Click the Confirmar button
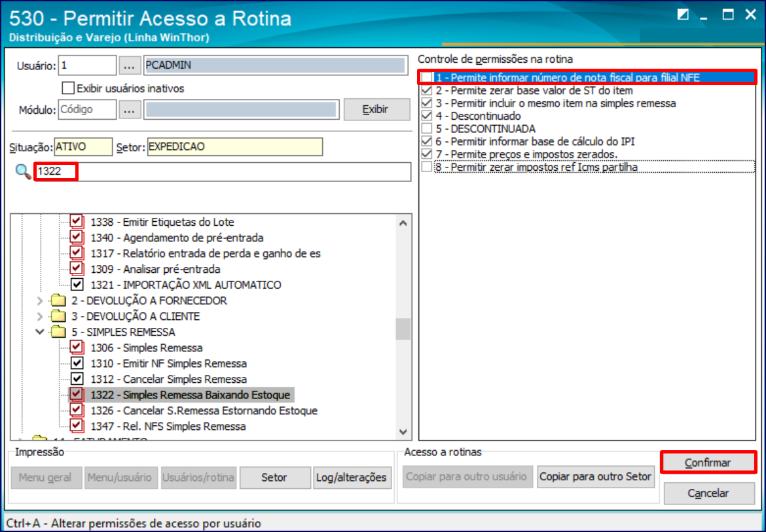Screen dimensions: 766x532 (x=708, y=462)
